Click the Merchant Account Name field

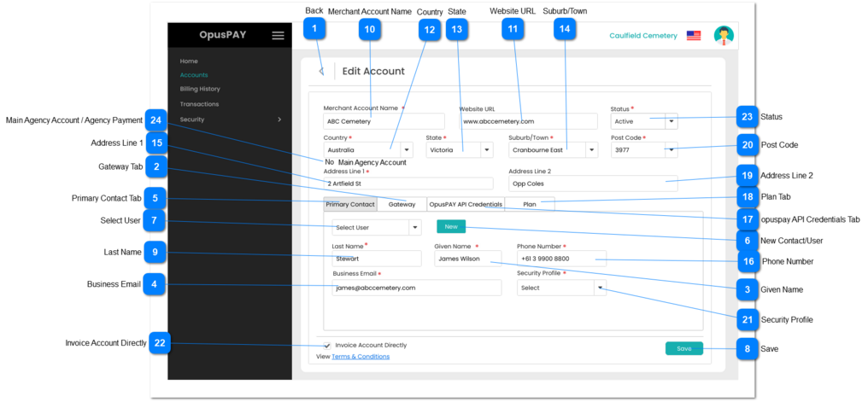[383, 121]
